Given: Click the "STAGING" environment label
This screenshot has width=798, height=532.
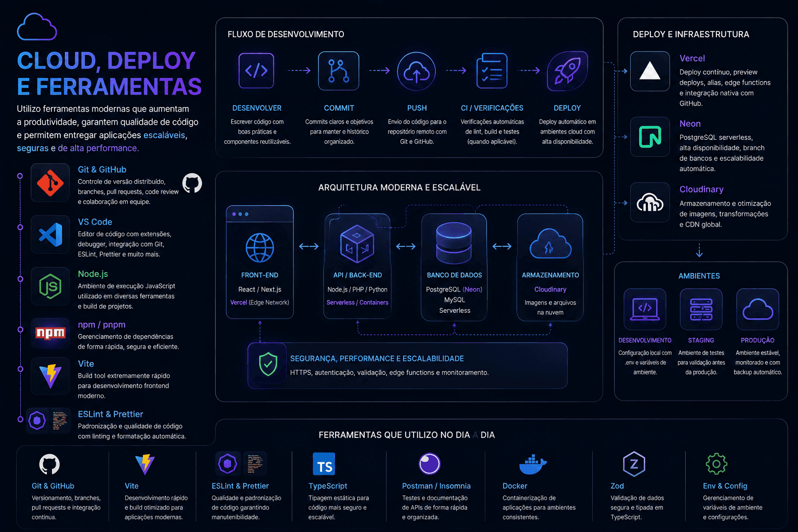Looking at the screenshot, I should [701, 340].
